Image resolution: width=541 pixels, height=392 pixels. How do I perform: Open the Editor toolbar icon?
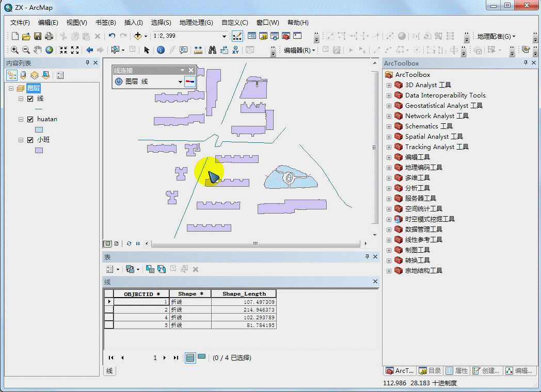237,36
